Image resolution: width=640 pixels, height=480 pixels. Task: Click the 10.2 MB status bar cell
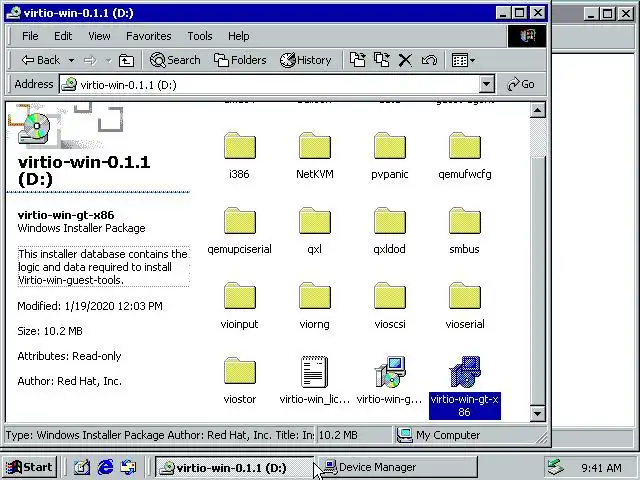pyautogui.click(x=354, y=435)
